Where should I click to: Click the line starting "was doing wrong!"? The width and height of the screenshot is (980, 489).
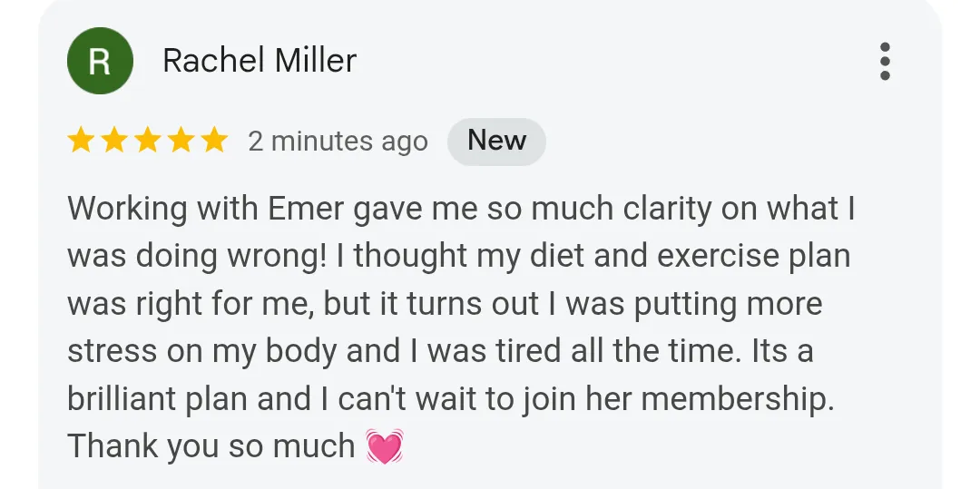click(458, 257)
